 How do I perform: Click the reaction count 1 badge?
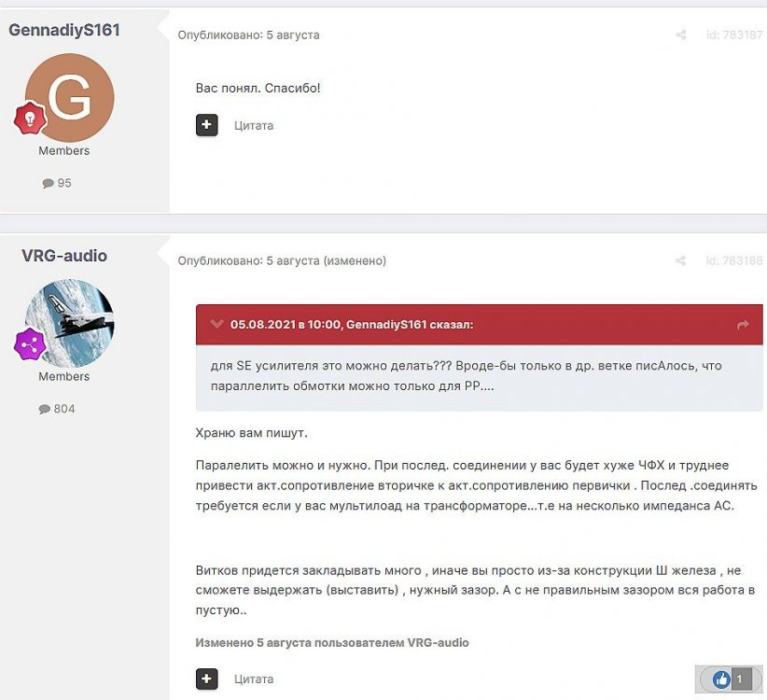pos(741,679)
